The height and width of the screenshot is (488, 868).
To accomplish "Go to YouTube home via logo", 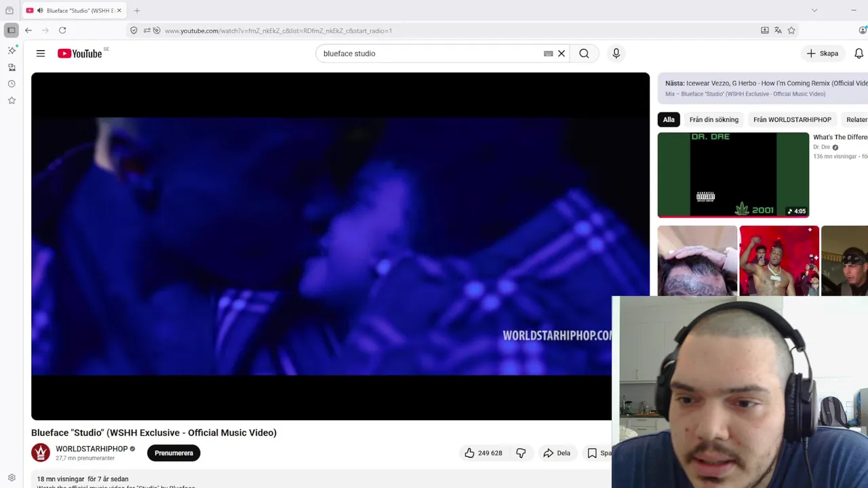I will [x=80, y=54].
